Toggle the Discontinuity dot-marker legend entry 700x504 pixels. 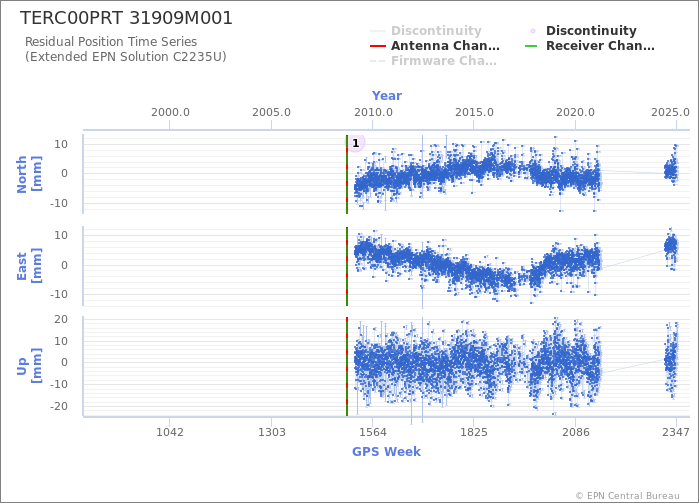(582, 30)
